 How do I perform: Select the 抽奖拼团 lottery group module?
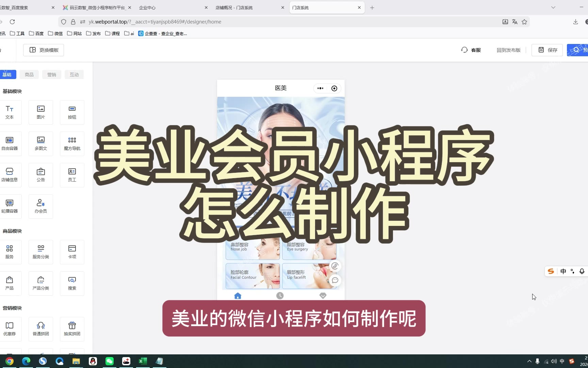[x=72, y=329]
